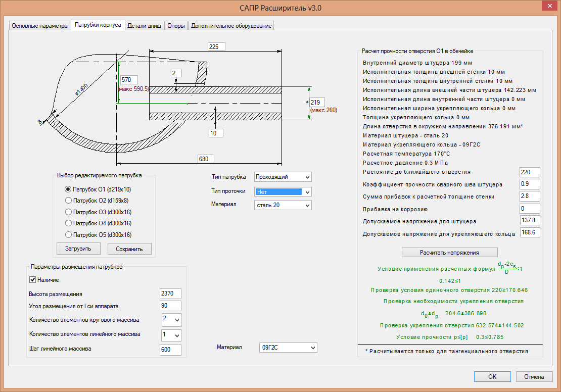Screen dimensions: 561x392
Task: Focus the Прибавка на коррозию field
Action: point(530,209)
